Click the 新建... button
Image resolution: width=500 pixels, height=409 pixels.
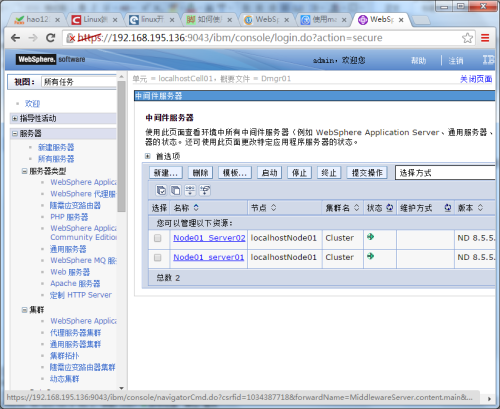pyautogui.click(x=166, y=173)
